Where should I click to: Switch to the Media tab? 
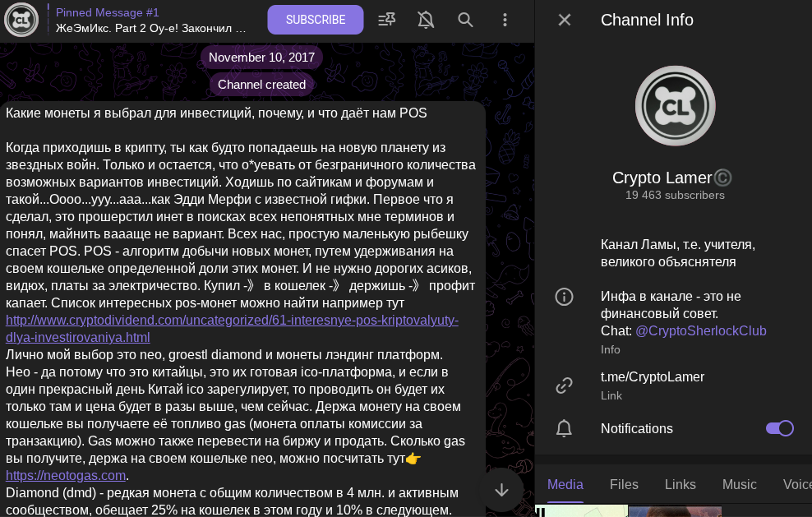(x=565, y=484)
